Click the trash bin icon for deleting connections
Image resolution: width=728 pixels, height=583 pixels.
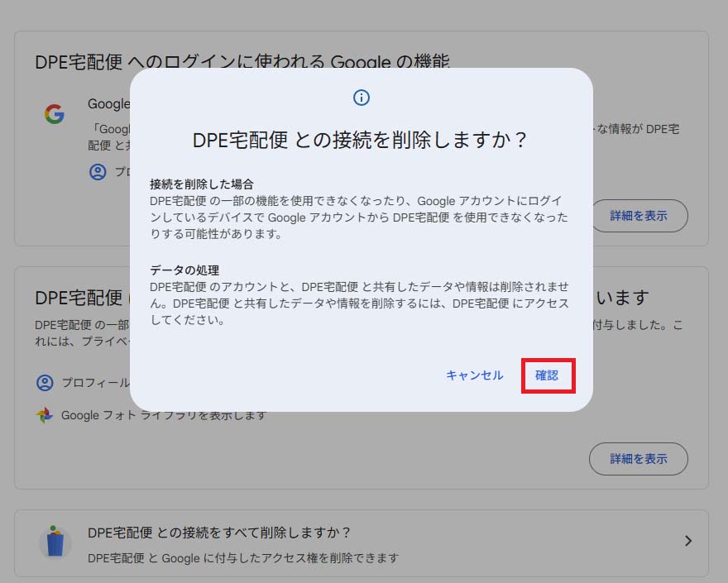(x=55, y=542)
